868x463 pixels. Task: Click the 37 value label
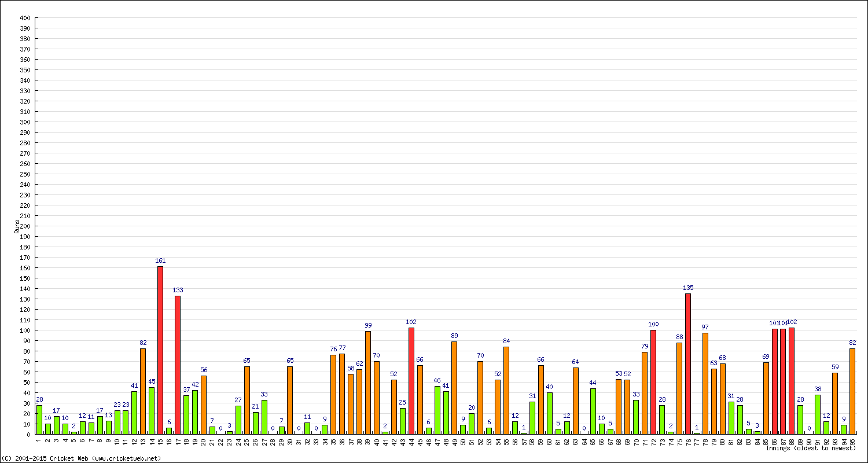click(186, 389)
